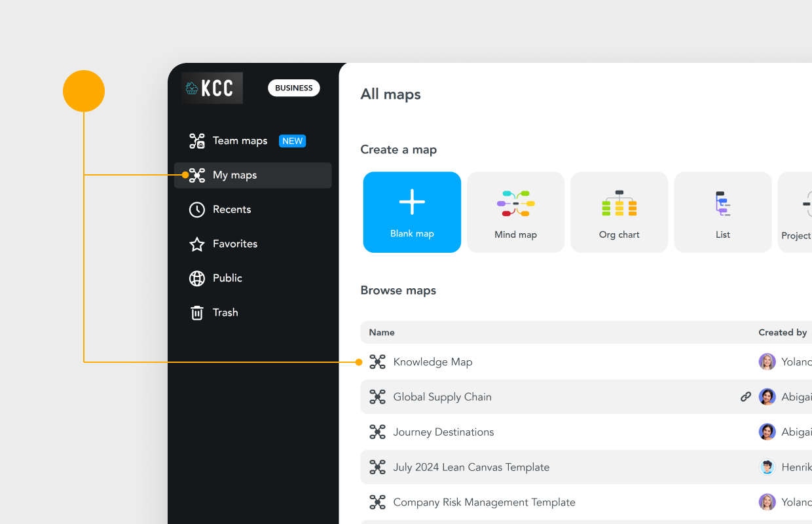This screenshot has width=812, height=524.
Task: Create a Blank map
Action: click(x=412, y=212)
